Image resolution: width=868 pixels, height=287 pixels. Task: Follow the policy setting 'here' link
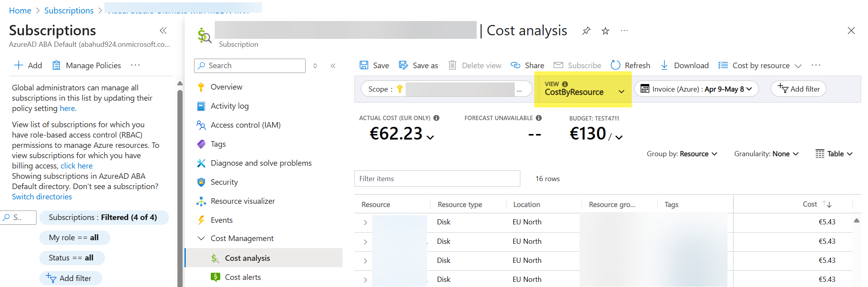[67, 108]
